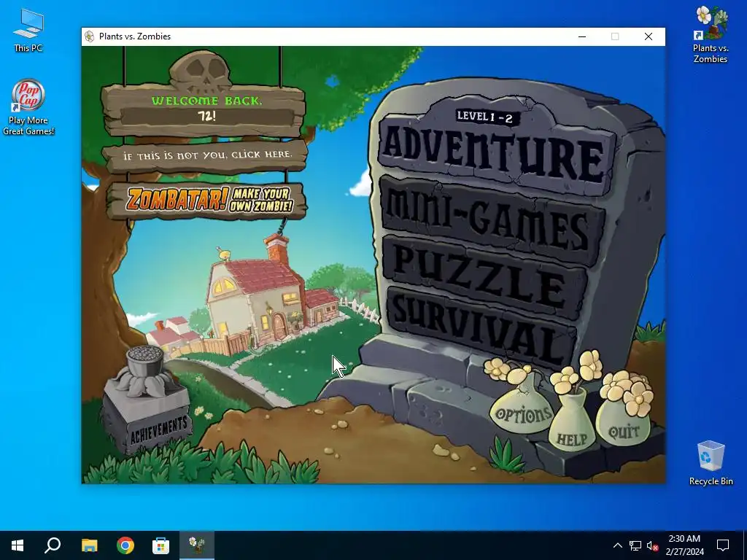Viewport: 747px width, 560px height.
Task: Select Plants vs. Zombies desktop shortcut
Action: tap(711, 35)
